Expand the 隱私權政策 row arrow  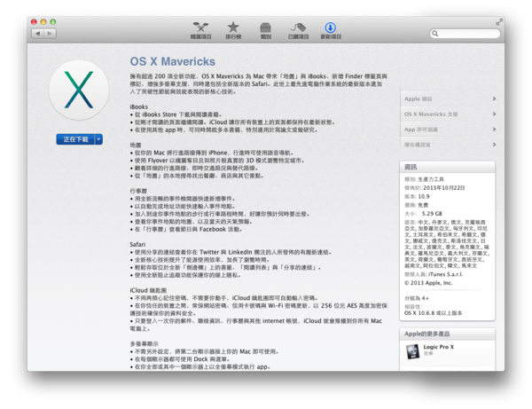tap(493, 144)
